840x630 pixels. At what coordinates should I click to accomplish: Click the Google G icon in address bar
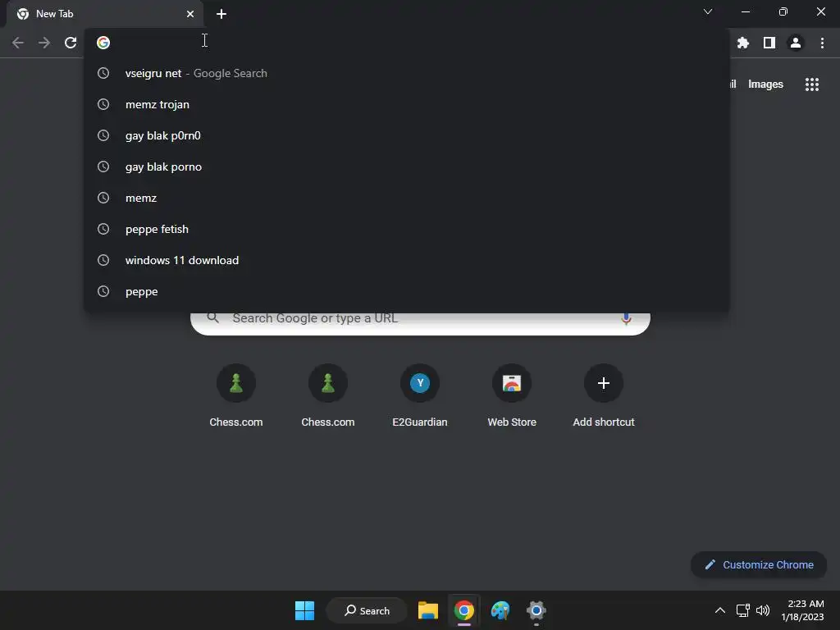[x=103, y=43]
